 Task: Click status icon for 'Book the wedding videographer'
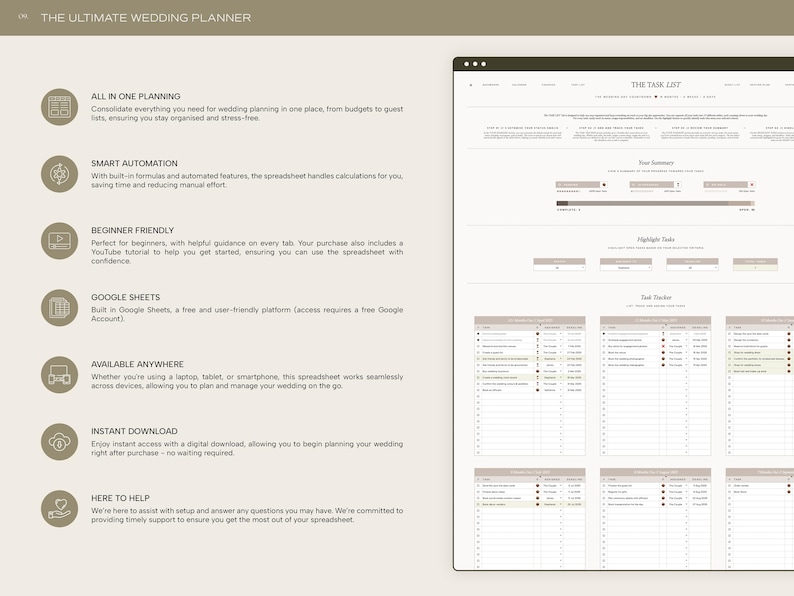click(x=663, y=365)
